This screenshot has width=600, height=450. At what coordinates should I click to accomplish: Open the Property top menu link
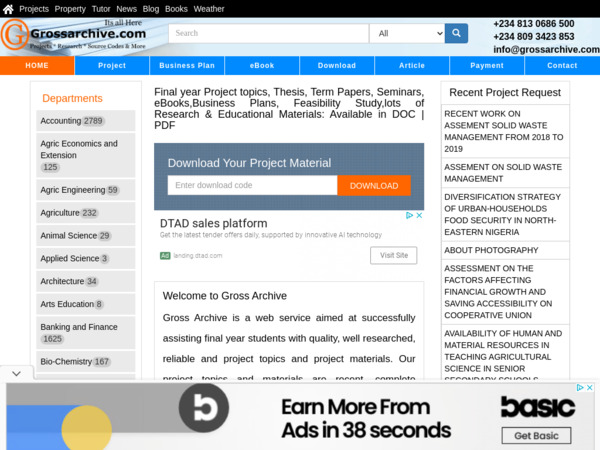tap(70, 9)
